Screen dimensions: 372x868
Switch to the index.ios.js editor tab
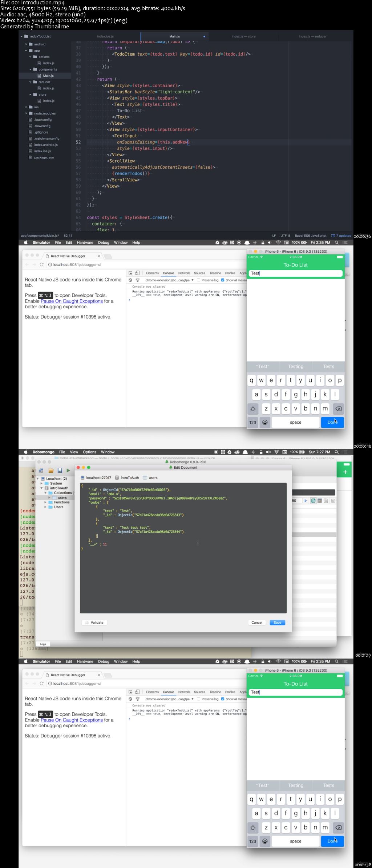pos(105,36)
